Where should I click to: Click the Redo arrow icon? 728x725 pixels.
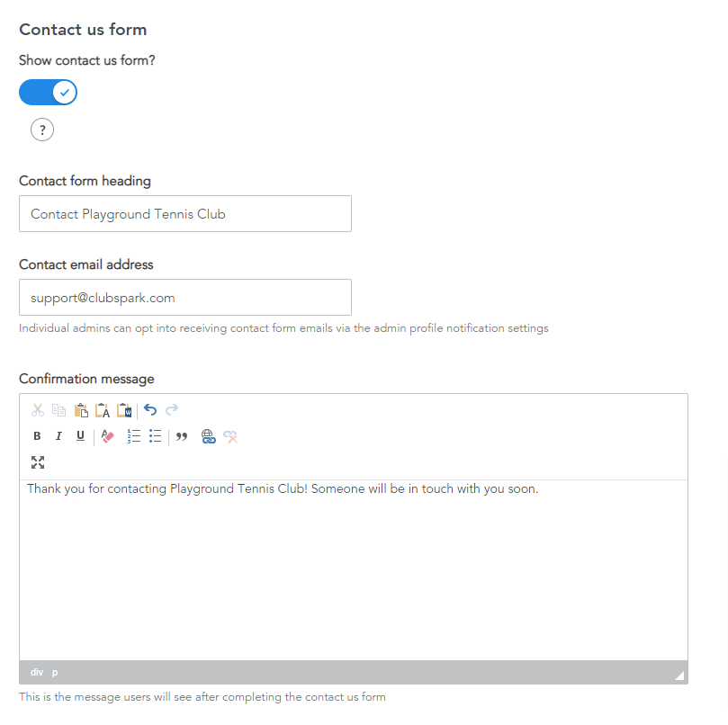coord(172,409)
